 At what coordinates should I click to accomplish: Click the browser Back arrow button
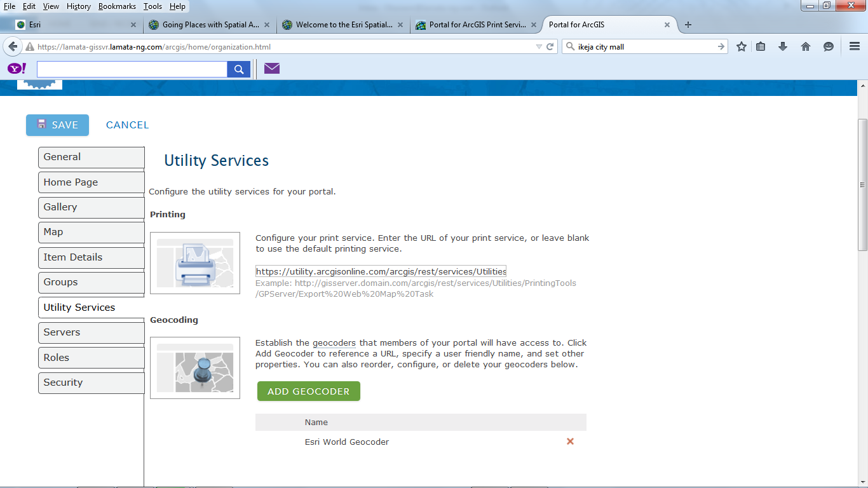click(13, 46)
